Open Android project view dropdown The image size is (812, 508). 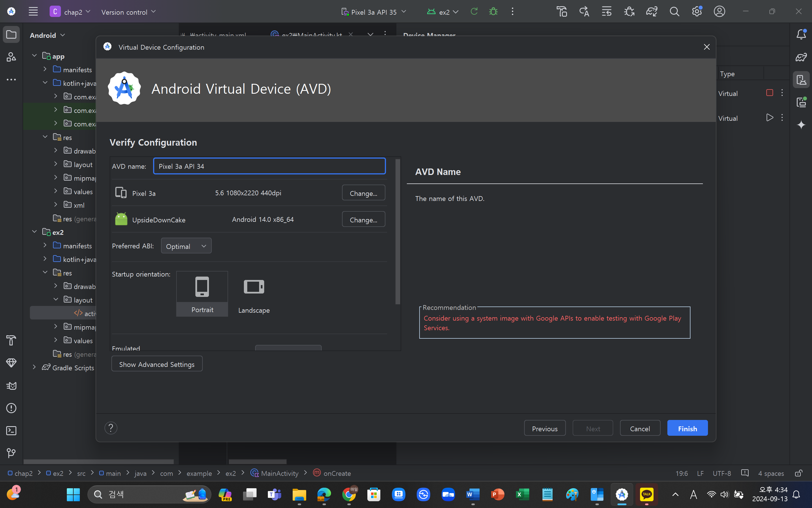[x=47, y=35]
